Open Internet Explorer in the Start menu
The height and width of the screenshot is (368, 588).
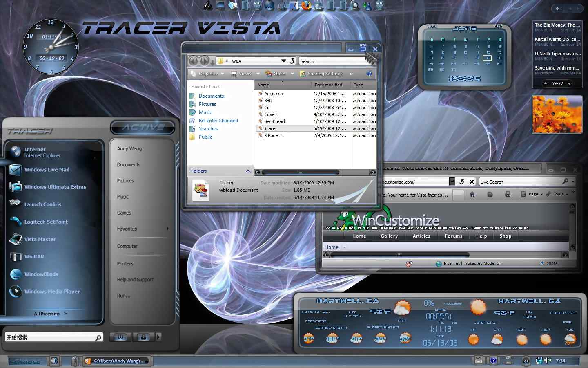click(53, 152)
